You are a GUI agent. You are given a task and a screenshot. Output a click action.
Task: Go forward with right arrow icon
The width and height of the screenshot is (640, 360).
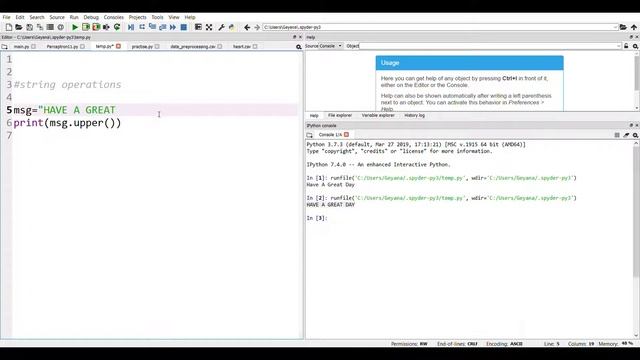pyautogui.click(x=257, y=27)
